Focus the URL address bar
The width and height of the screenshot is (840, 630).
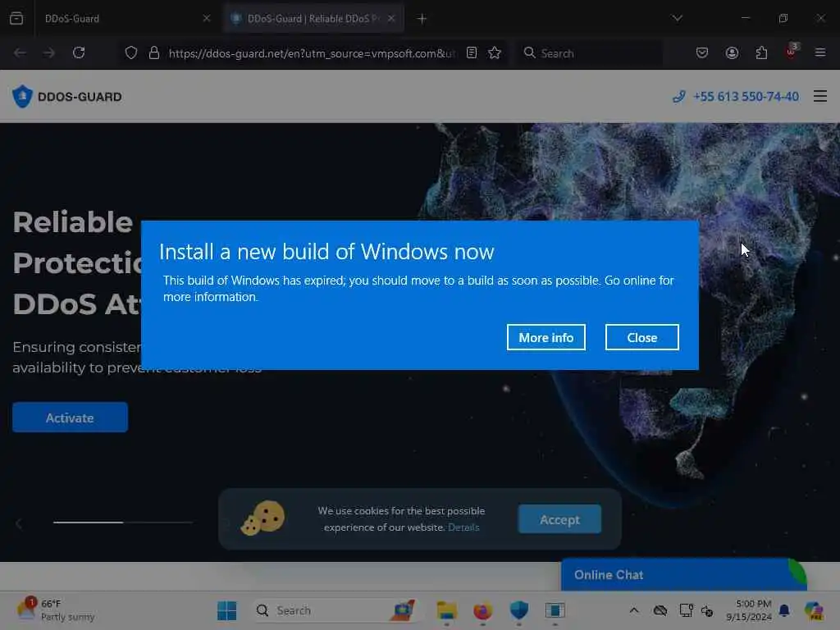coord(312,53)
